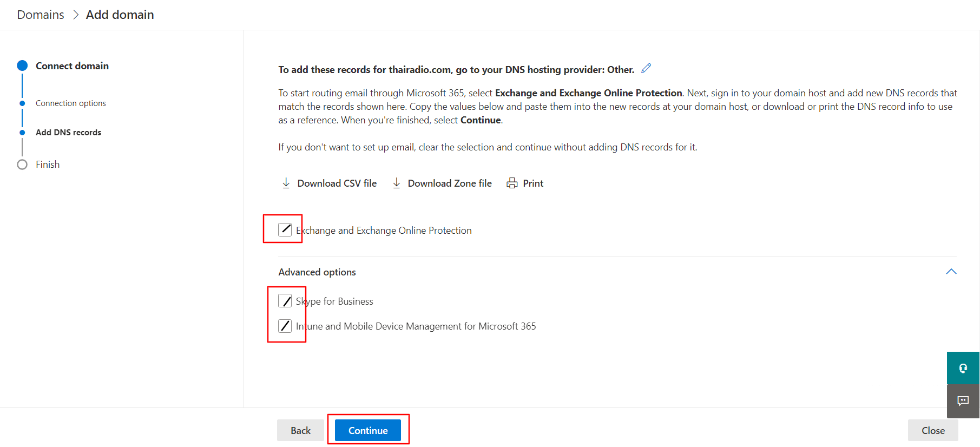The height and width of the screenshot is (447, 980).
Task: Click the Download Zone file arrow icon
Action: pos(397,183)
